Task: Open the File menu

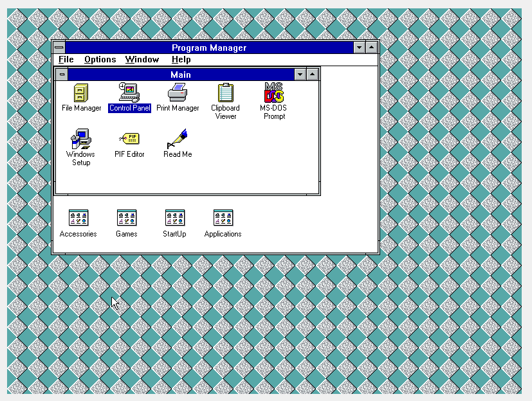Action: click(66, 59)
